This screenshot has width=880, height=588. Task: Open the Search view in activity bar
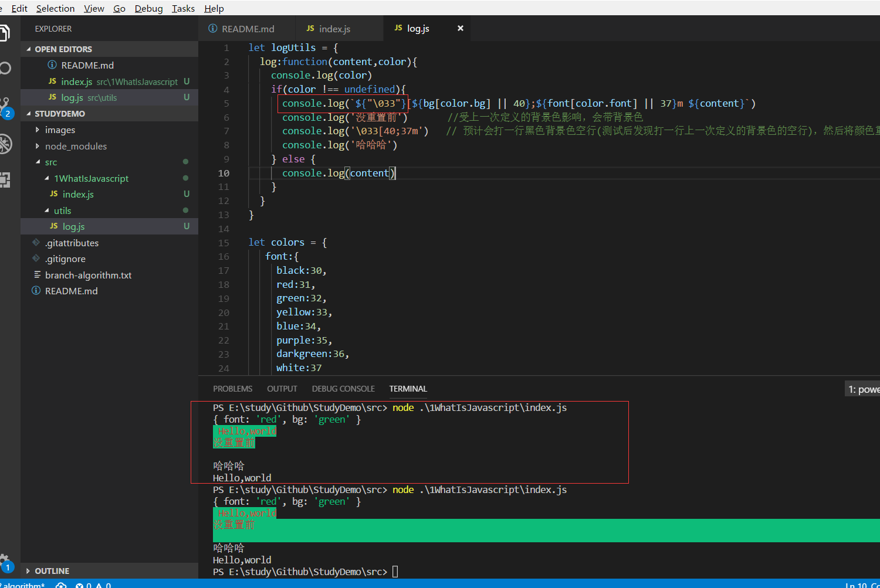[5, 69]
